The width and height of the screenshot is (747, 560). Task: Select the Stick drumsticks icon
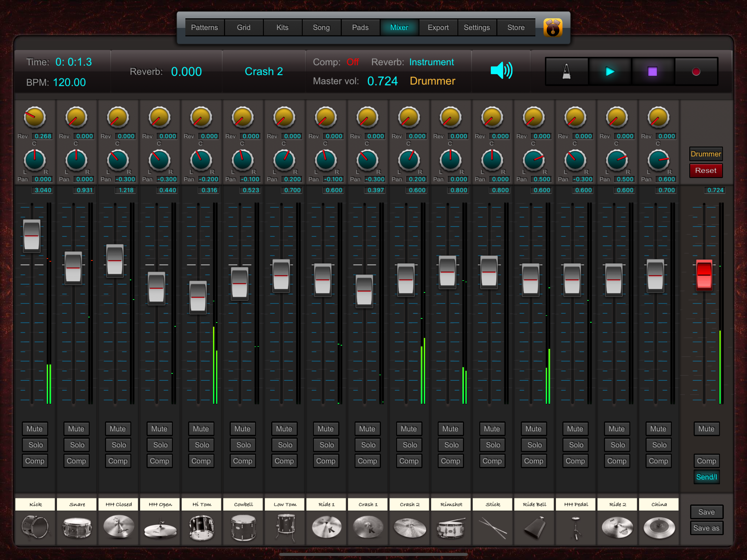coord(493,527)
